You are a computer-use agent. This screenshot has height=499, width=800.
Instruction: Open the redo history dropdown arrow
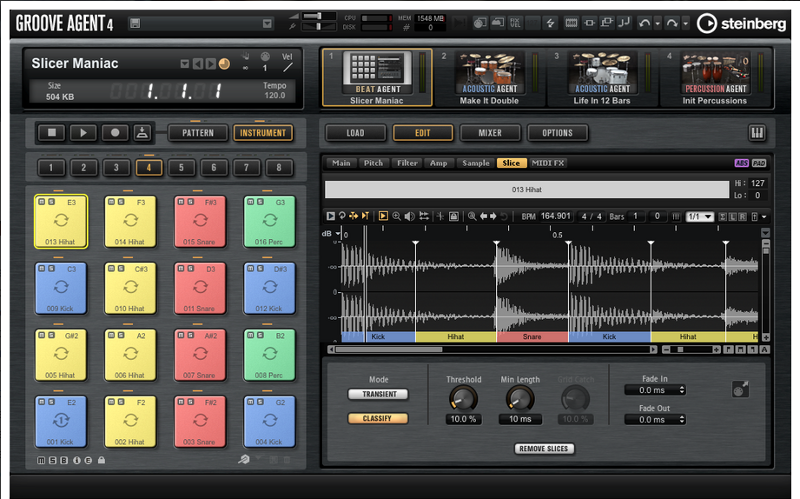[686, 23]
